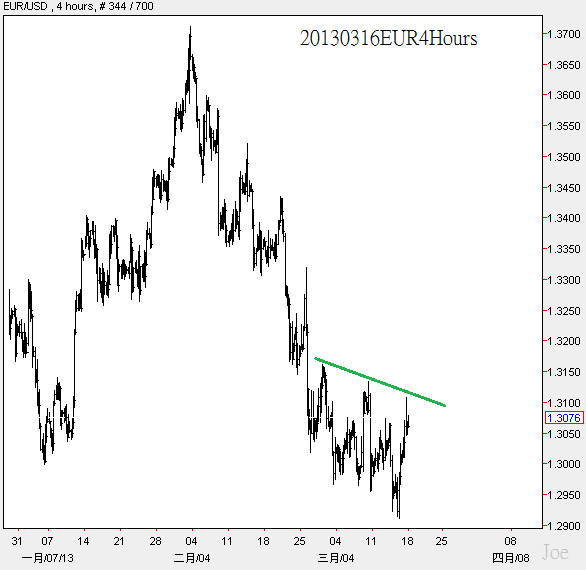This screenshot has width=586, height=570.
Task: Click the 1.3650 price axis label
Action: (x=564, y=65)
